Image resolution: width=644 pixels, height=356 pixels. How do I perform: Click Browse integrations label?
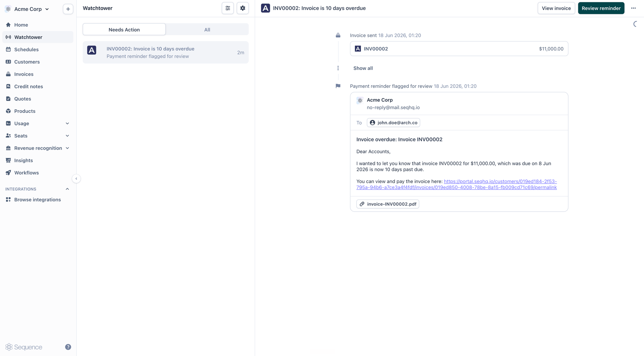(x=37, y=200)
